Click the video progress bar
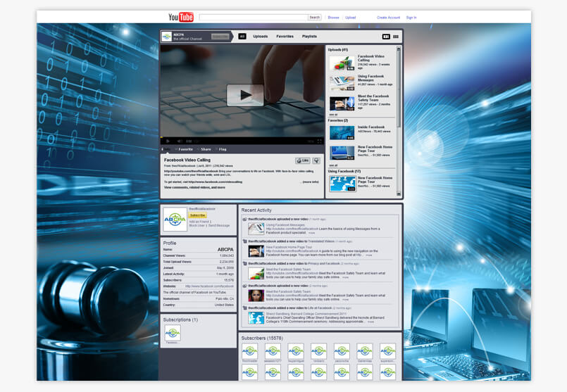The width and height of the screenshot is (567, 392). pyautogui.click(x=242, y=137)
